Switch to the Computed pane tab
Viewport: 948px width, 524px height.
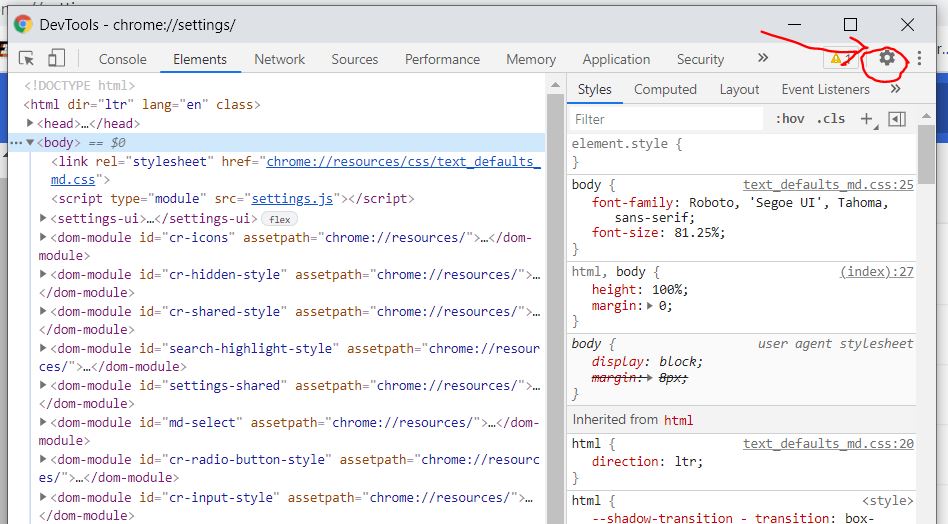tap(665, 89)
